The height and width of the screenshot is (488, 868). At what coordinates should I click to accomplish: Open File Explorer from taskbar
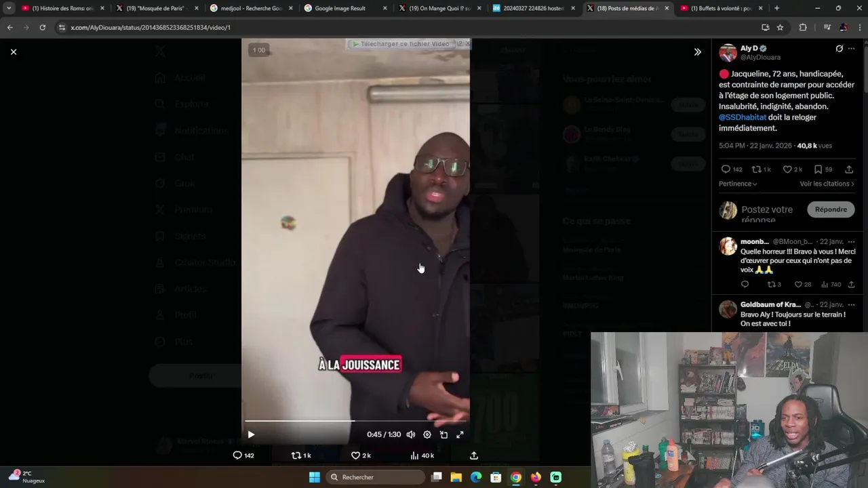tap(456, 477)
